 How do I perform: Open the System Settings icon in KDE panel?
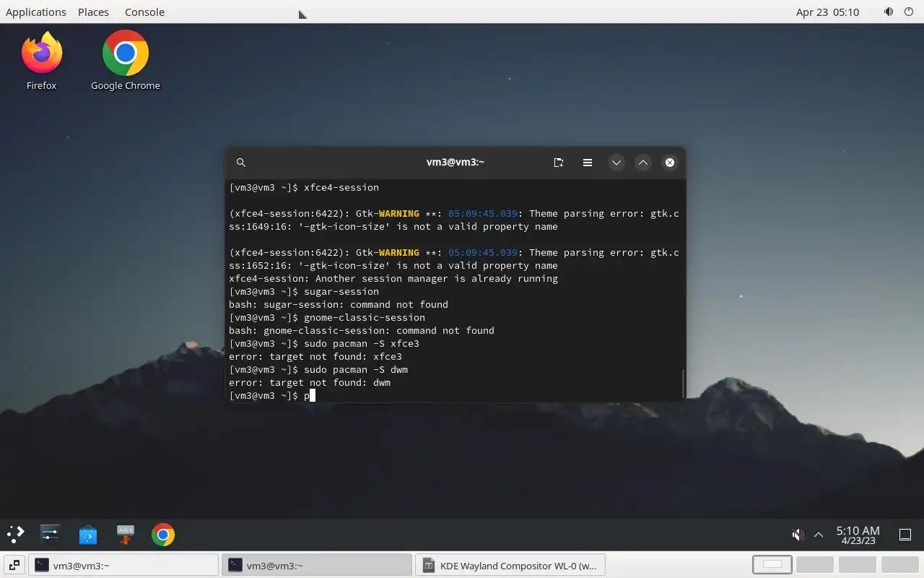[x=50, y=535]
